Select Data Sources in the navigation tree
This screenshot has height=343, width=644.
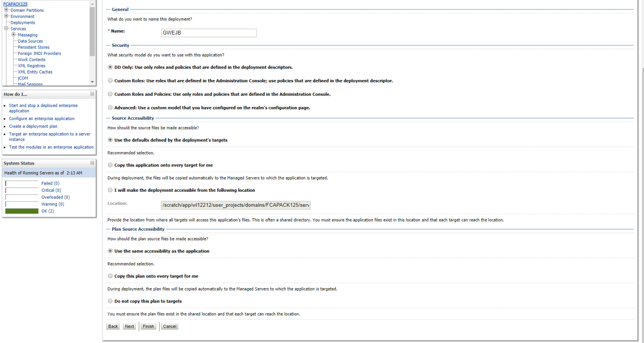click(30, 41)
